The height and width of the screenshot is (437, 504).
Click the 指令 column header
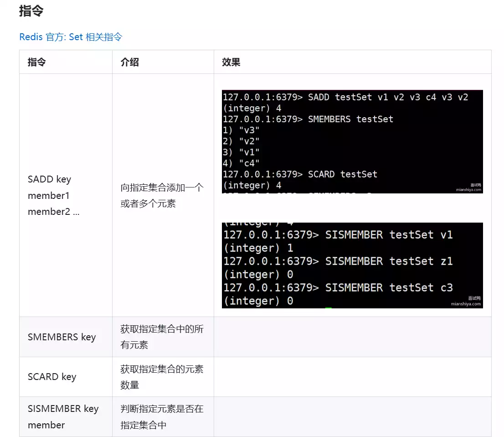pyautogui.click(x=36, y=62)
